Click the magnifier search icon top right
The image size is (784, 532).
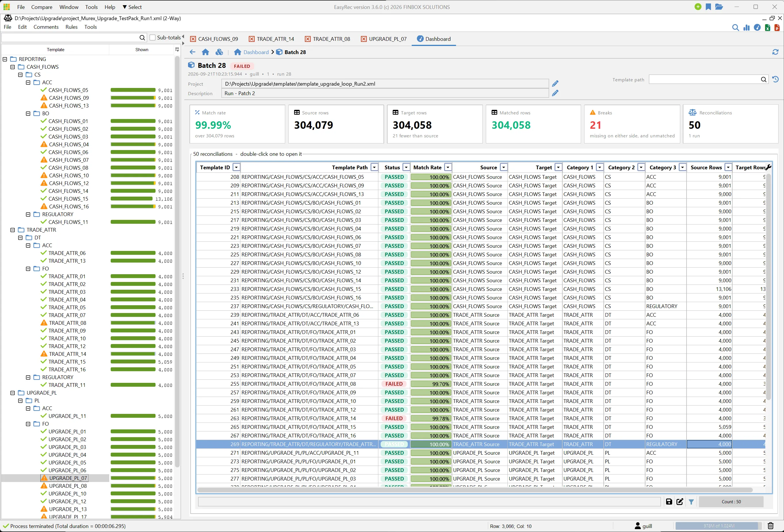pos(735,28)
